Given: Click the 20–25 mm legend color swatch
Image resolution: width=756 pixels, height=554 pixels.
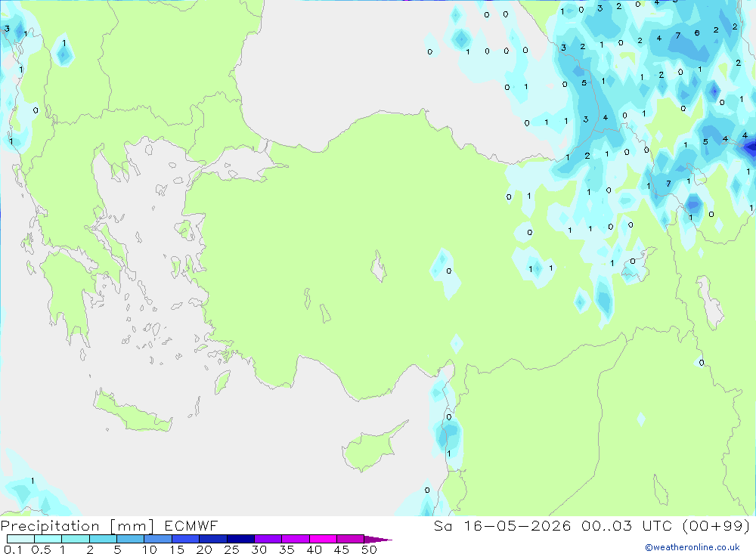Looking at the screenshot, I should tap(213, 539).
